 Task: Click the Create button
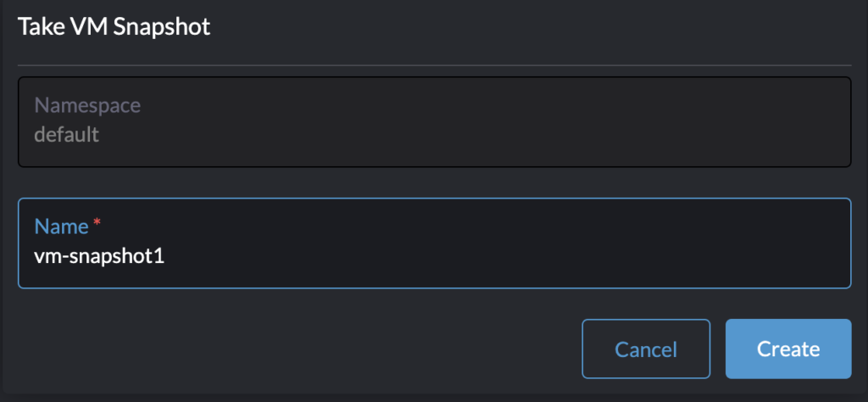click(787, 349)
